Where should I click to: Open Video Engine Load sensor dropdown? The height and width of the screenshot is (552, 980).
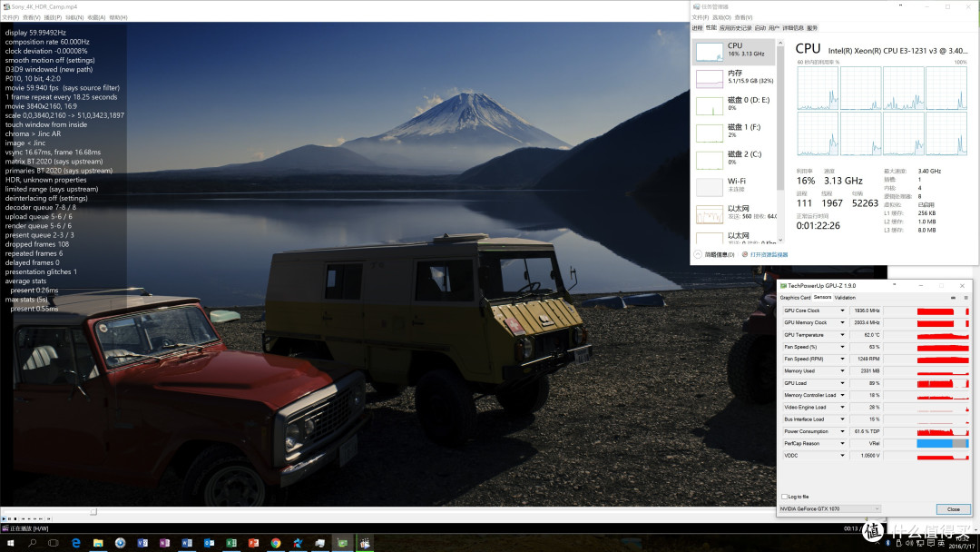(x=842, y=407)
